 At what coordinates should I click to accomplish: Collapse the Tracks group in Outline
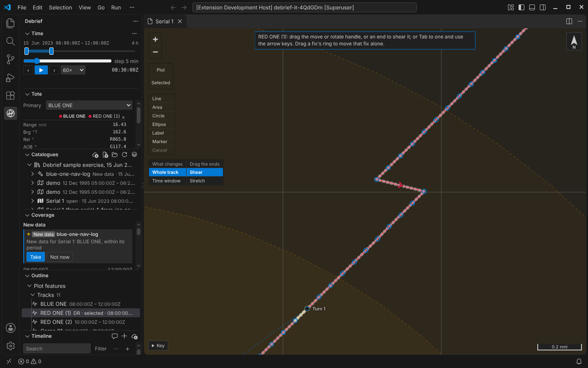tap(33, 295)
